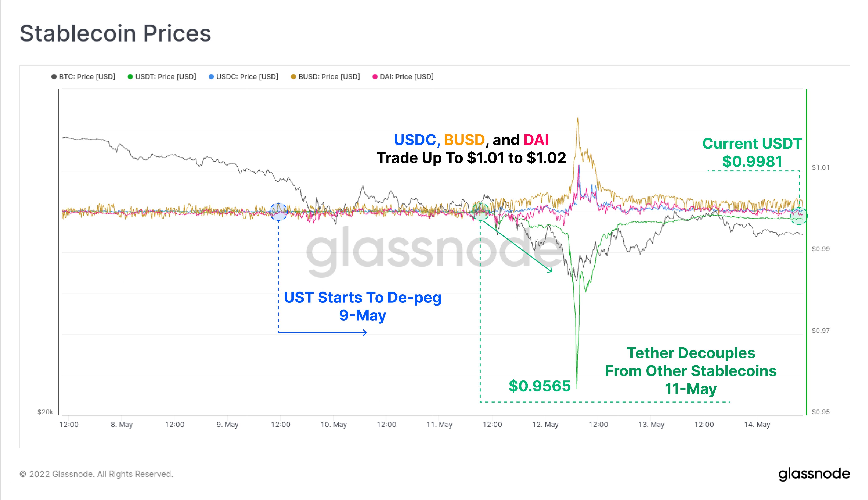This screenshot has width=868, height=500.
Task: Click the green dashed circle near 11-May
Action: [480, 212]
